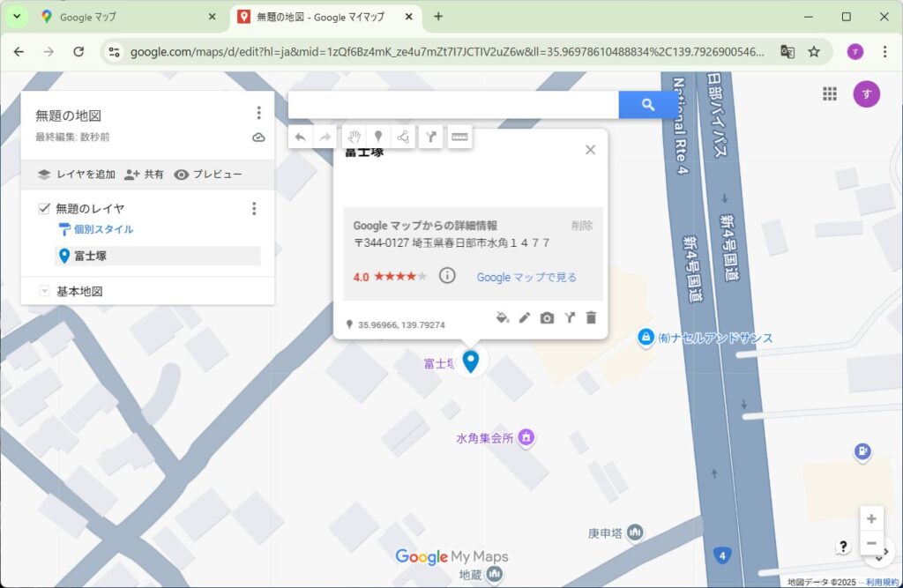Open the map title options menu
903x588 pixels.
click(x=258, y=113)
